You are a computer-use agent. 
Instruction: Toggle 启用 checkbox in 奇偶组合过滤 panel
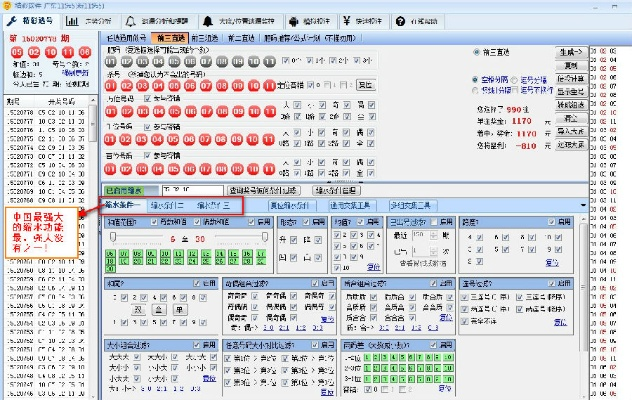point(315,283)
